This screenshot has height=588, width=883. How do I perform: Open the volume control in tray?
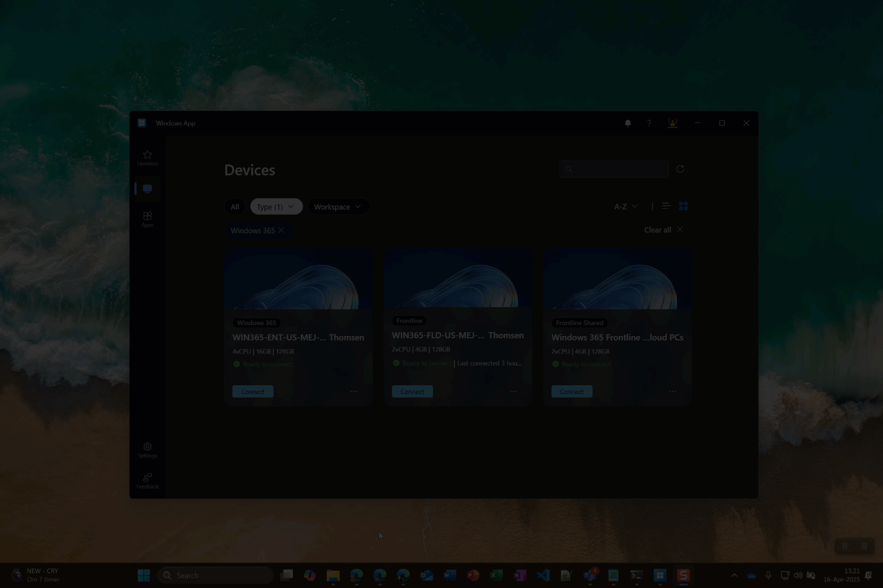(x=798, y=575)
